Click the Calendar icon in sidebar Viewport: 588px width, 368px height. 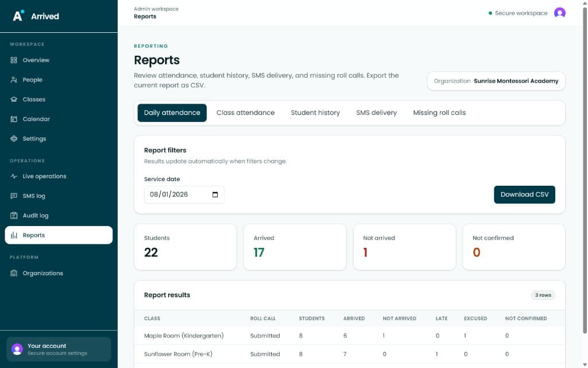[14, 119]
